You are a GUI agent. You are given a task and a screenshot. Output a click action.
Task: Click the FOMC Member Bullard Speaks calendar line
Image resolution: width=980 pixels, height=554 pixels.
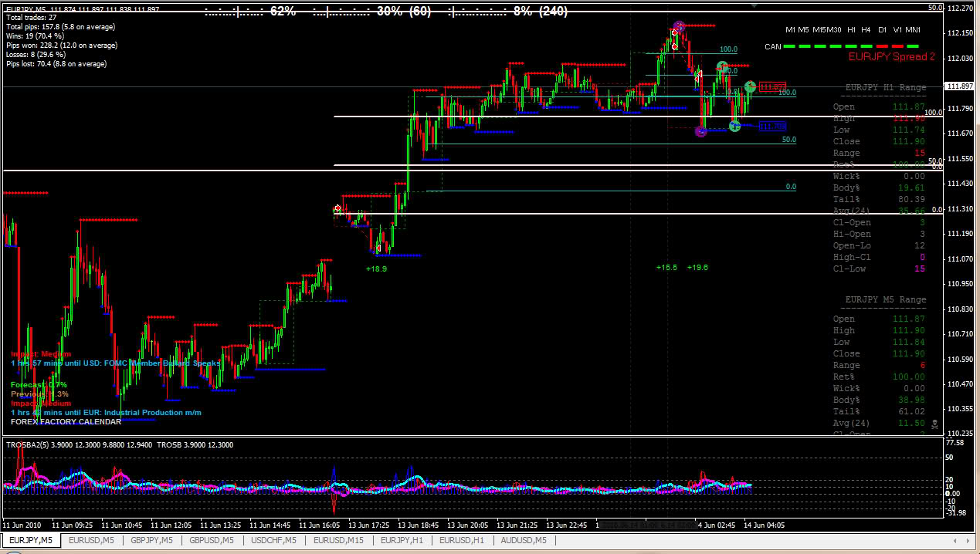click(x=116, y=363)
